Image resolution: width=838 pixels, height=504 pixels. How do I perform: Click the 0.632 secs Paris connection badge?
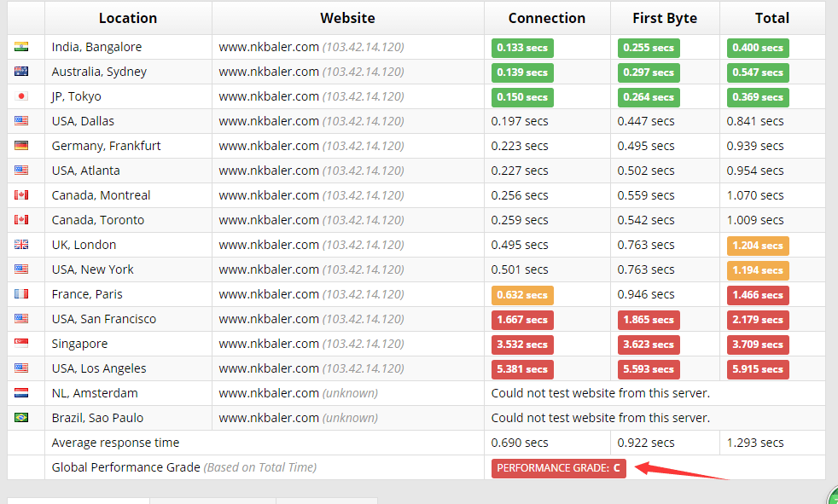(522, 295)
